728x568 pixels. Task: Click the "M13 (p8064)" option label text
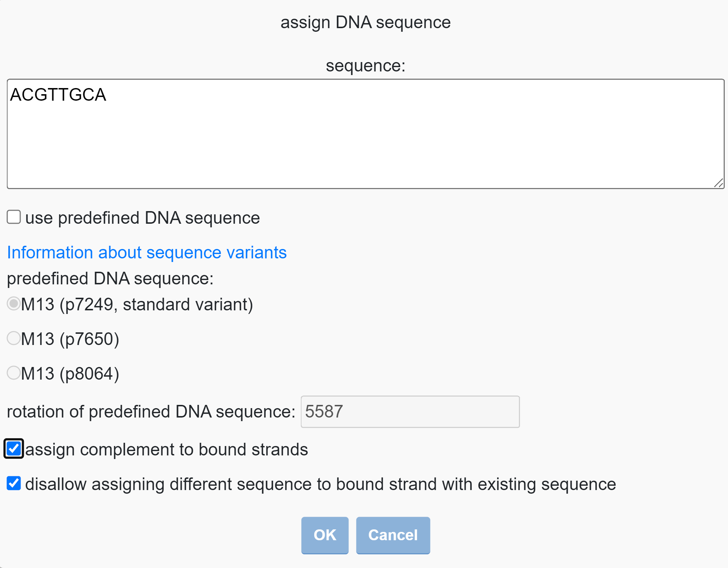point(70,373)
